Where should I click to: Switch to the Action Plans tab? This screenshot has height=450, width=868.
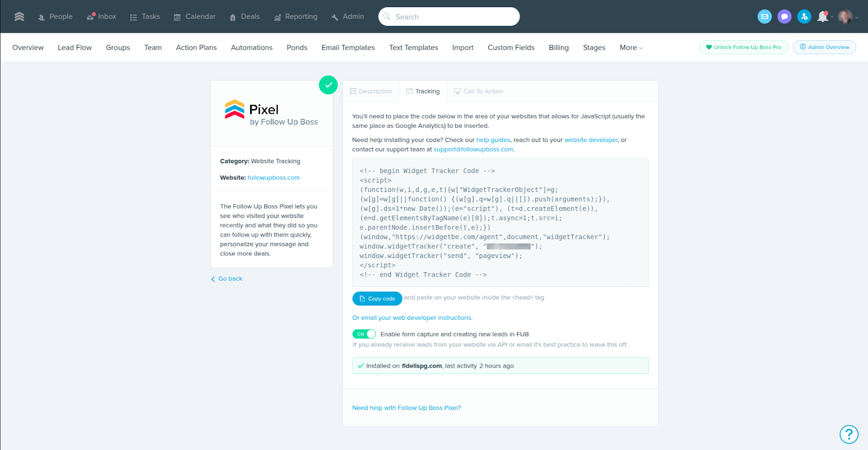tap(196, 48)
